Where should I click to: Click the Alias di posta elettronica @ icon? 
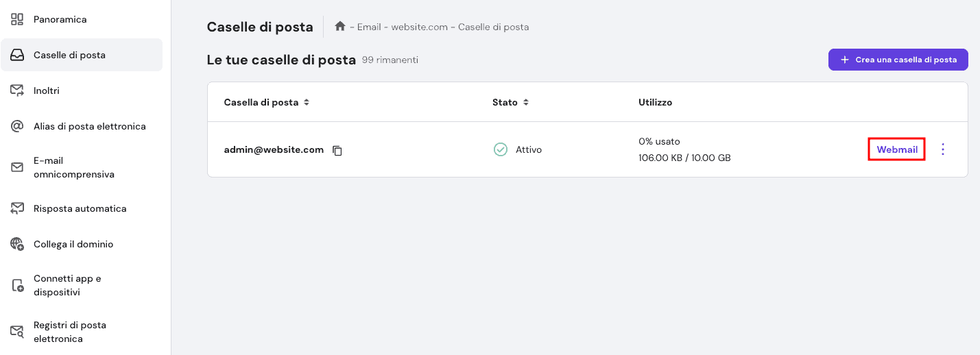[17, 126]
